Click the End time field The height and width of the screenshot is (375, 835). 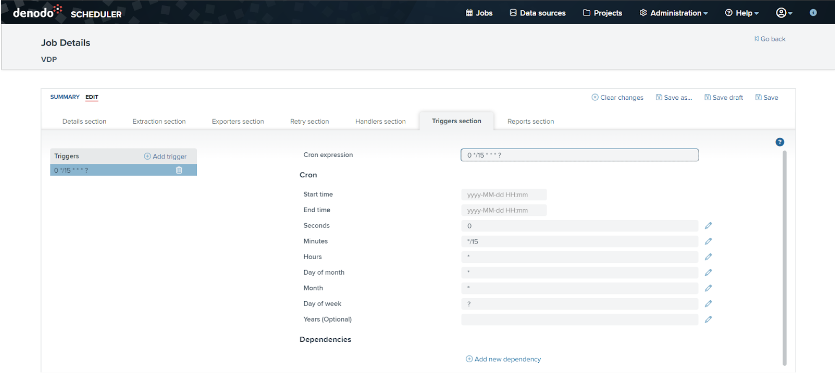tap(504, 210)
